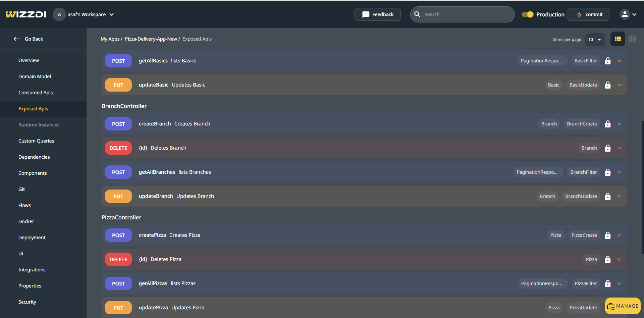Image resolution: width=644 pixels, height=318 pixels.
Task: Click the page vertical scrollbar
Action: coord(642,187)
